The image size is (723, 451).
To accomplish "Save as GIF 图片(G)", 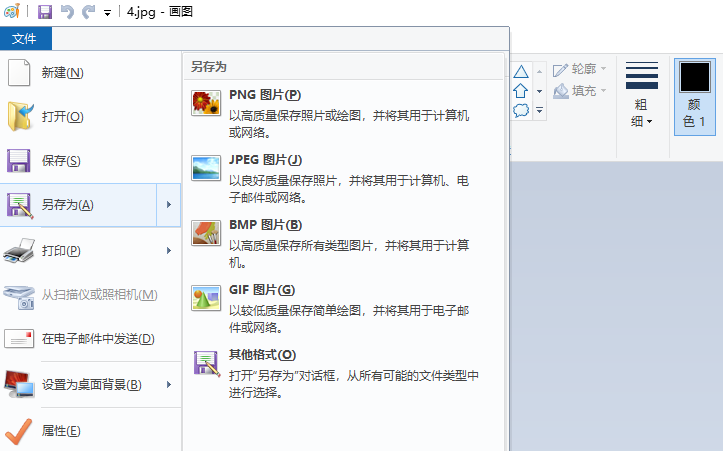I will 344,308.
